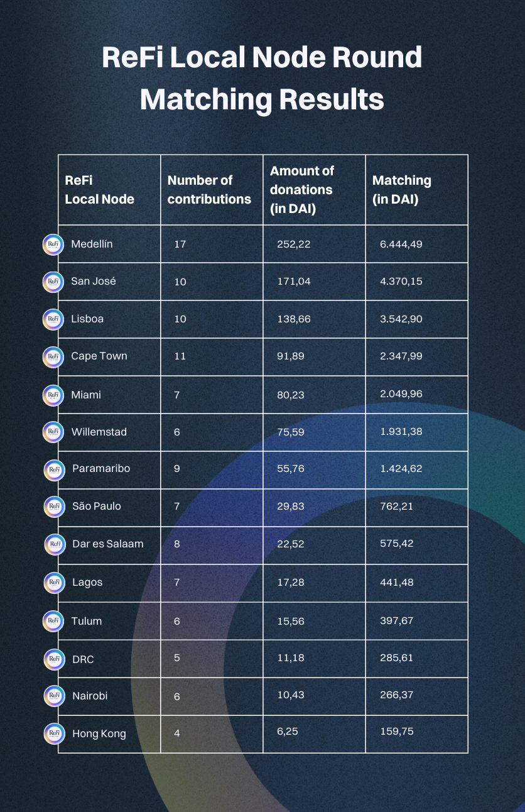This screenshot has width=525, height=812.
Task: Click the ReFi Local Node column header
Action: click(x=100, y=190)
